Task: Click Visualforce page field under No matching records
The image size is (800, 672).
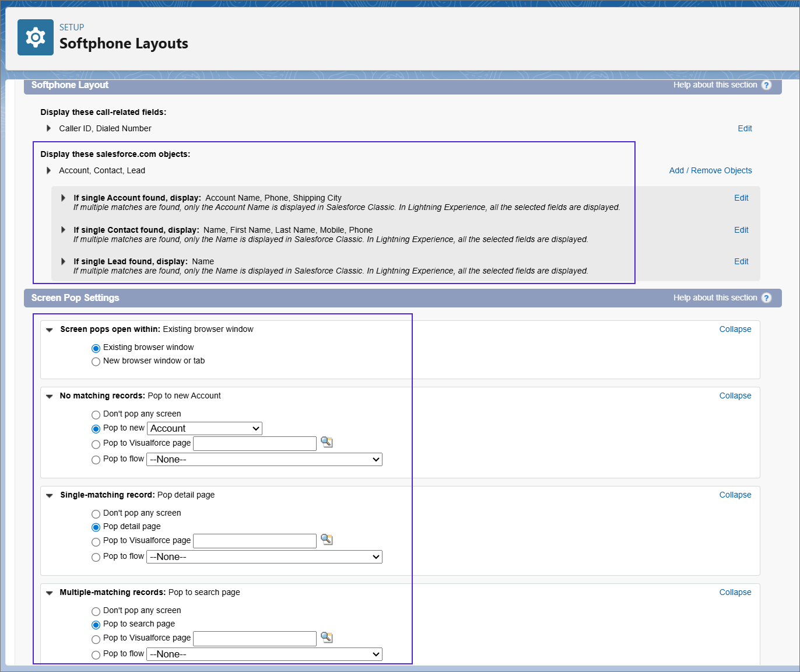Action: pyautogui.click(x=255, y=443)
